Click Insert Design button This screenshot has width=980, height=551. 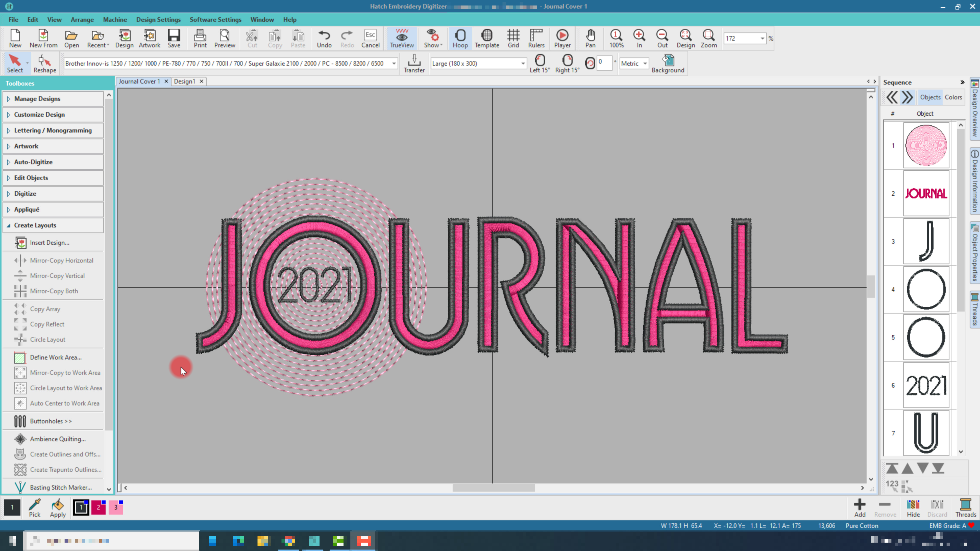49,242
